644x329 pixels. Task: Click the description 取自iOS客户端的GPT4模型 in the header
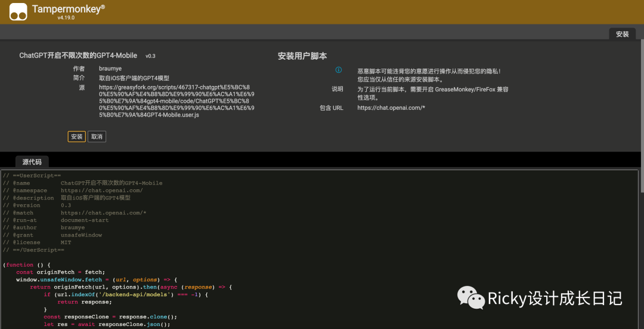134,78
